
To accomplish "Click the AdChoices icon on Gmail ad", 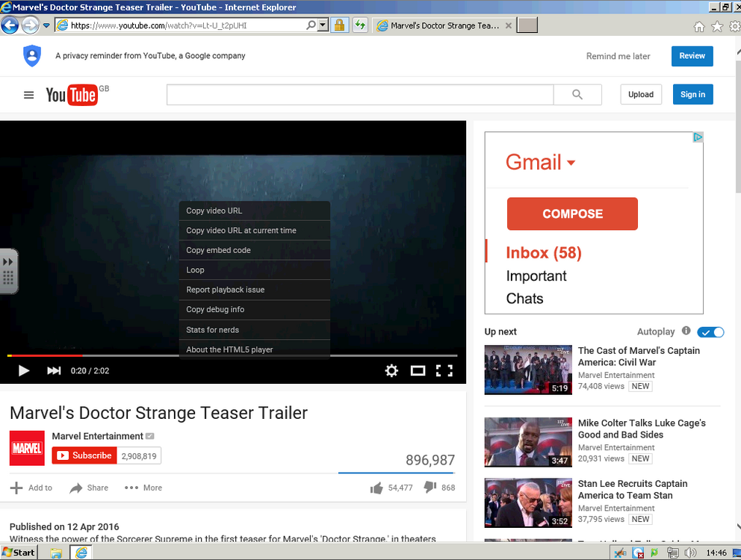I will [x=698, y=137].
